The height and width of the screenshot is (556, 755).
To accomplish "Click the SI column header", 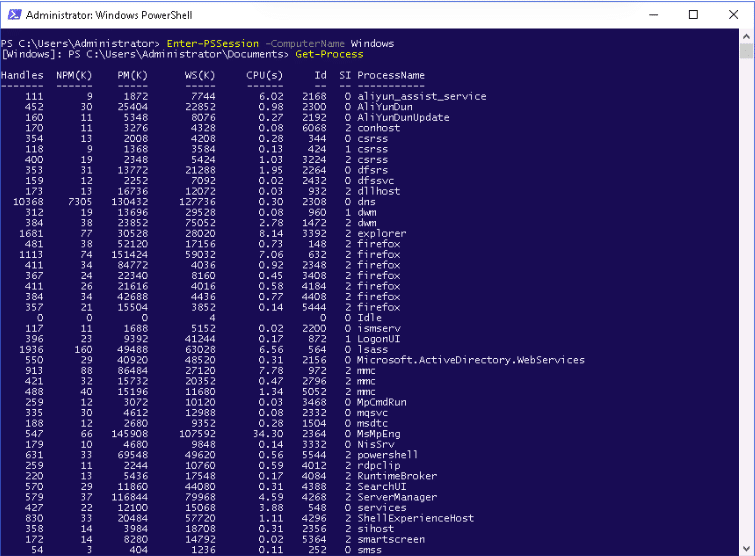I will [x=345, y=75].
